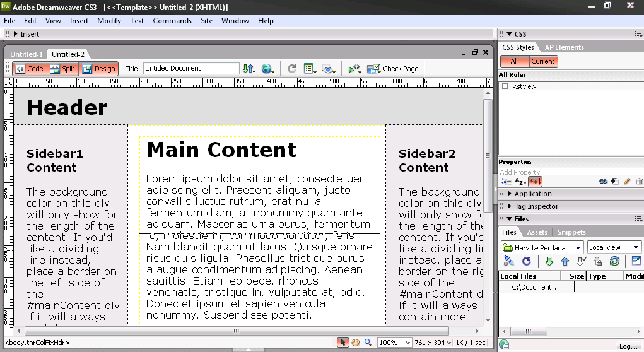This screenshot has width=644, height=352.
Task: Open the Snippets tab
Action: coord(571,232)
